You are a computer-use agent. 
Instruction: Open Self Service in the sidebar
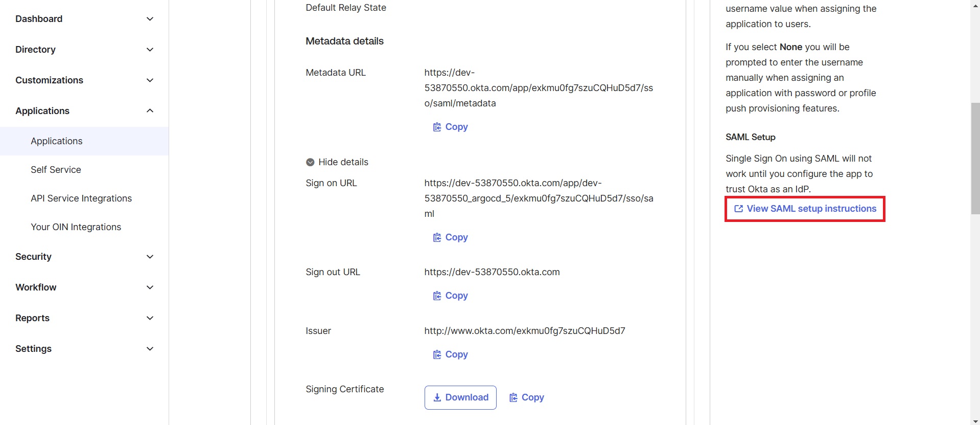[56, 169]
